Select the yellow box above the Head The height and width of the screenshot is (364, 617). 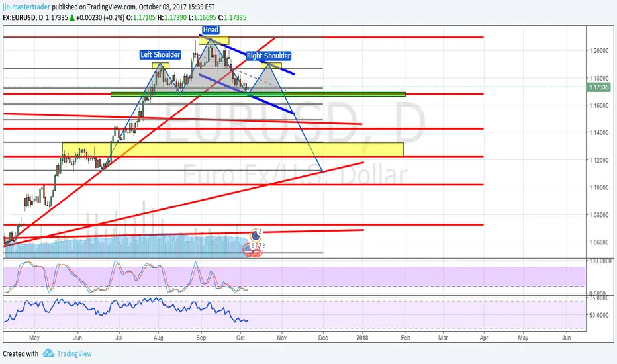pos(214,40)
